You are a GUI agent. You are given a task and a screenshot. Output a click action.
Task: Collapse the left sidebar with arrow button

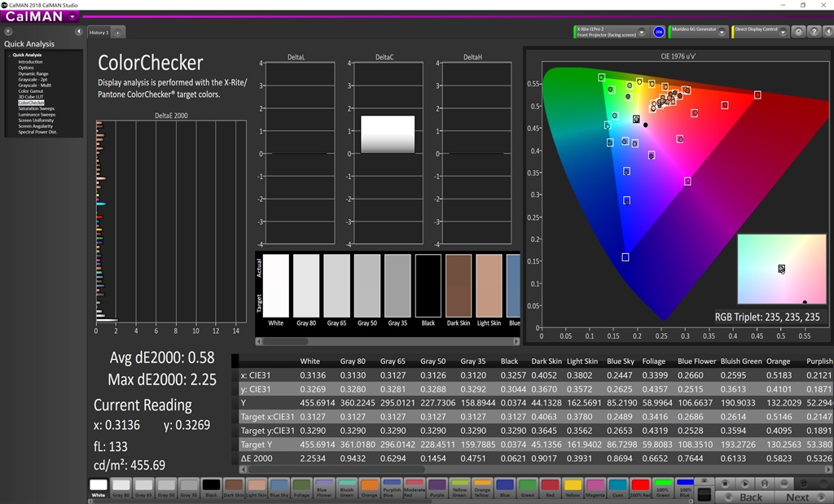tap(79, 32)
